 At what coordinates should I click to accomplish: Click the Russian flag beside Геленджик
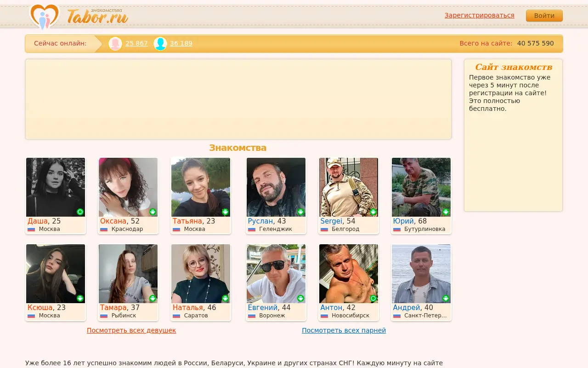click(x=252, y=229)
